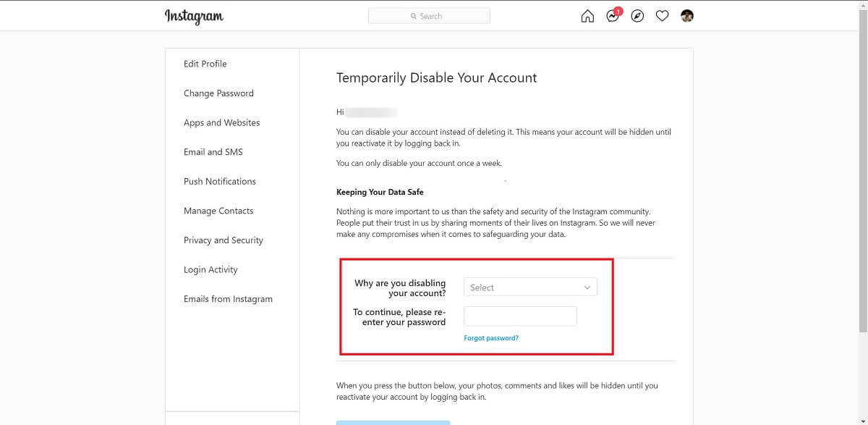Open Manage Contacts page

click(218, 211)
